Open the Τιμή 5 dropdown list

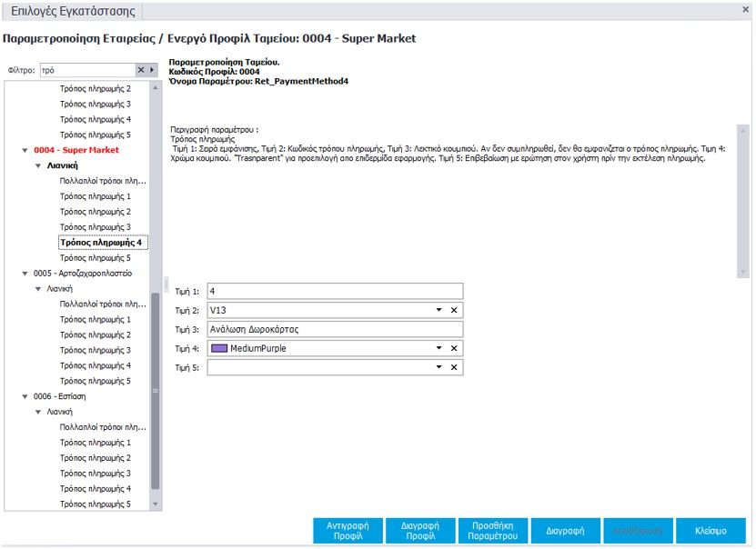coord(438,367)
